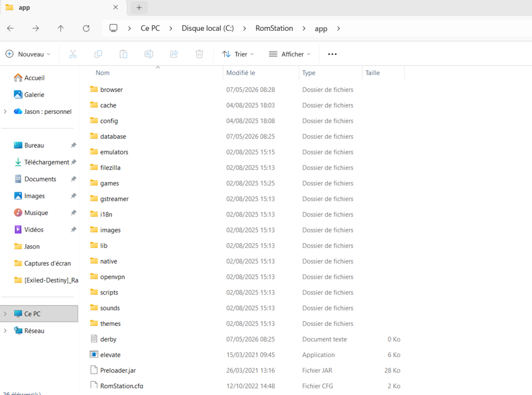This screenshot has height=395, width=532.
Task: Click the Copy icon in toolbar
Action: pyautogui.click(x=98, y=54)
